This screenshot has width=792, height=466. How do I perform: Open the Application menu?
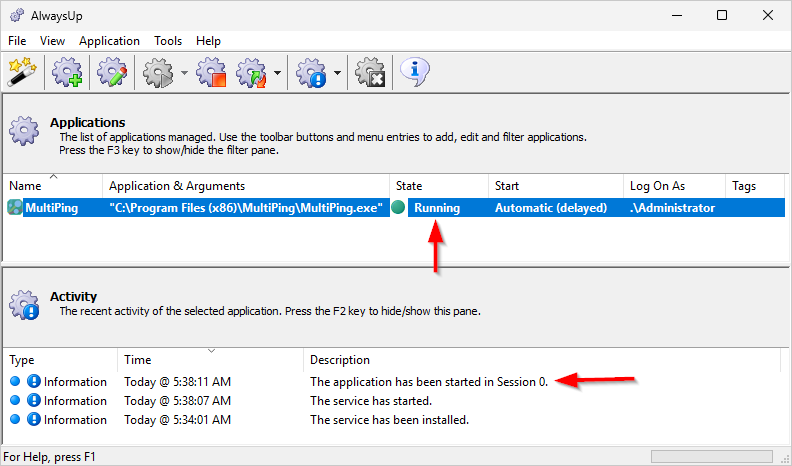(x=109, y=41)
